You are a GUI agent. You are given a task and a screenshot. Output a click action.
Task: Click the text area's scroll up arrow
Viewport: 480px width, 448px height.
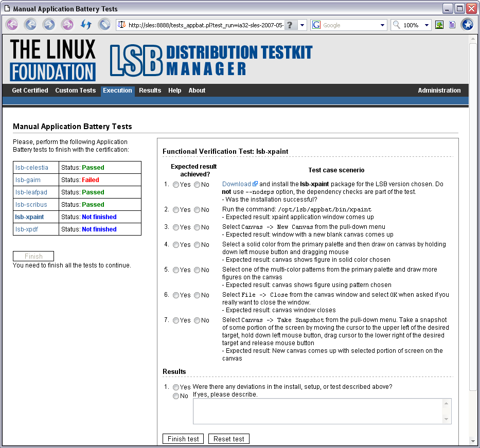tap(447, 404)
